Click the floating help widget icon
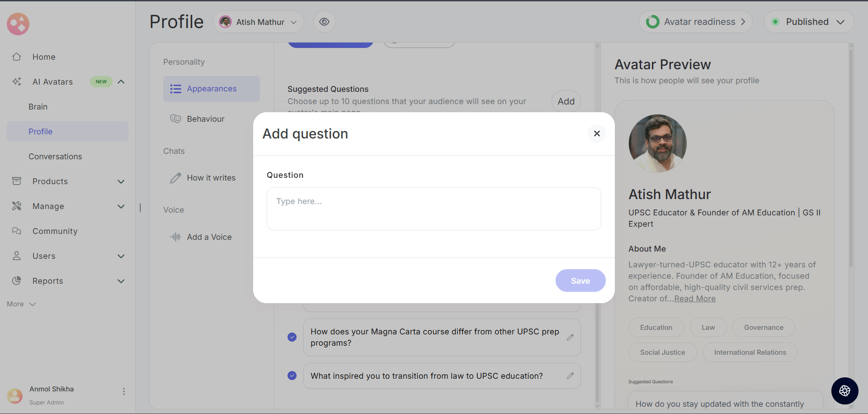868x414 pixels. click(844, 391)
